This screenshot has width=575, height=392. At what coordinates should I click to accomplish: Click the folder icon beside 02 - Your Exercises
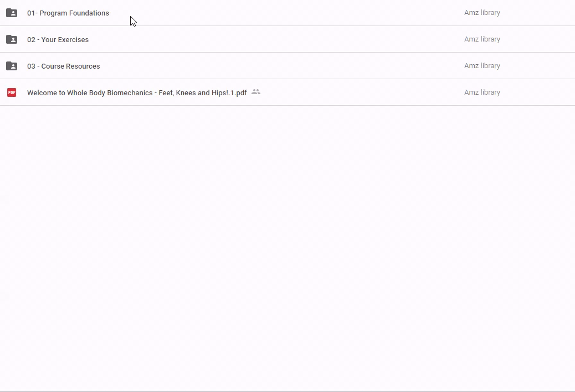[12, 39]
